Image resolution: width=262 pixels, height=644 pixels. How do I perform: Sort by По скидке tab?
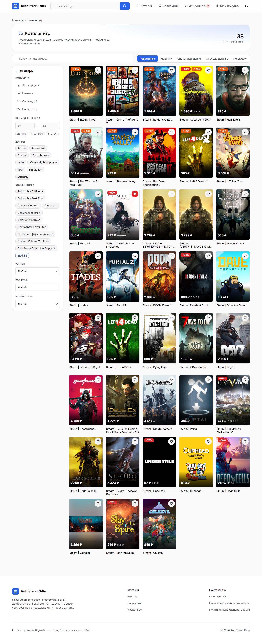point(240,59)
